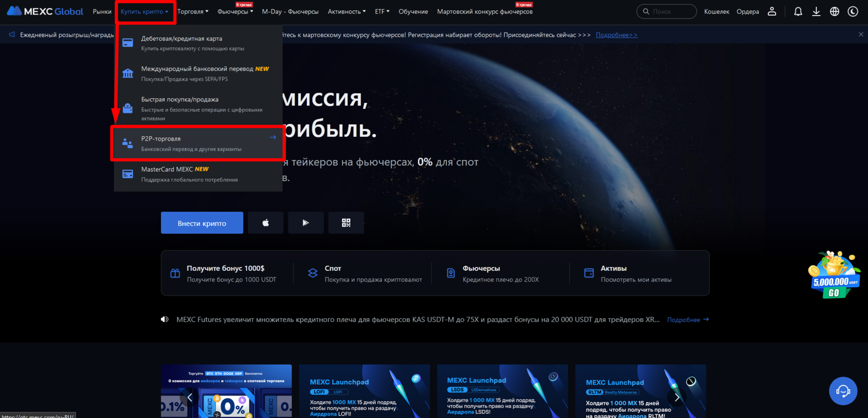868x418 pixels.
Task: Click the MEXC Global logo
Action: tap(45, 11)
